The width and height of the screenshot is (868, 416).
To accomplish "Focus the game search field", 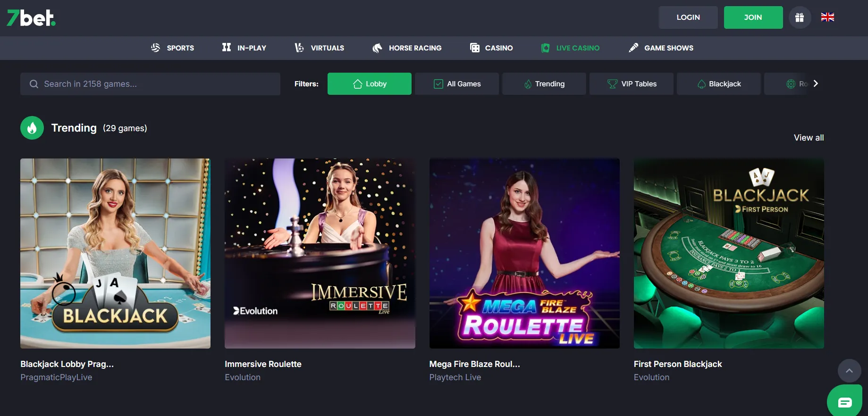I will pyautogui.click(x=150, y=84).
